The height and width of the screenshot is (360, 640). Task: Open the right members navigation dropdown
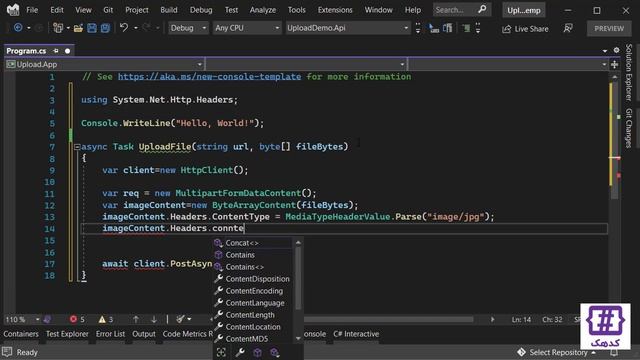coord(507,64)
